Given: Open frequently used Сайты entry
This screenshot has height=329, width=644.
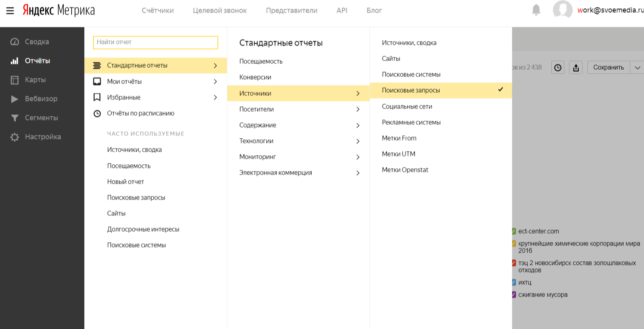Looking at the screenshot, I should point(116,213).
